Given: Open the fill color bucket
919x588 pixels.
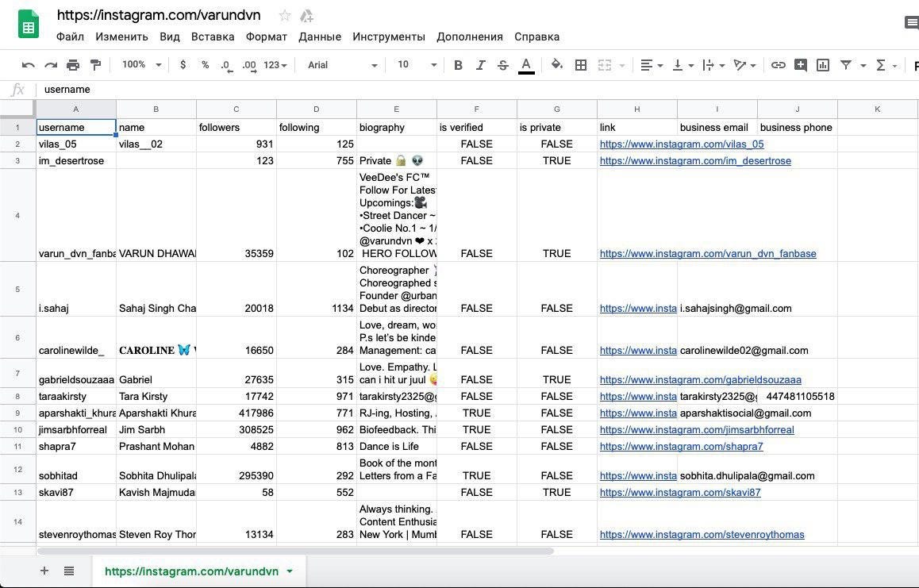Looking at the screenshot, I should (557, 65).
